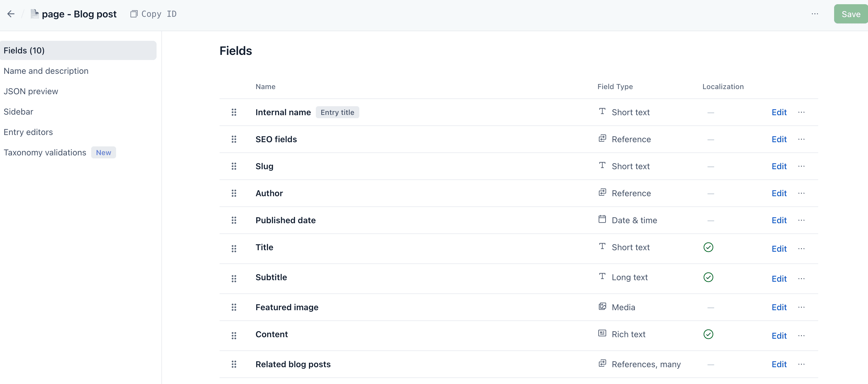Click the Content localization checkmark
The height and width of the screenshot is (384, 868).
pyautogui.click(x=708, y=334)
